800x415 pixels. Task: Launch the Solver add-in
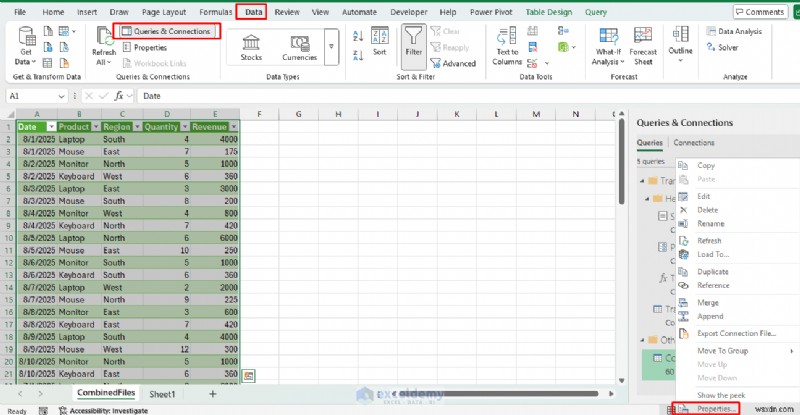click(722, 47)
